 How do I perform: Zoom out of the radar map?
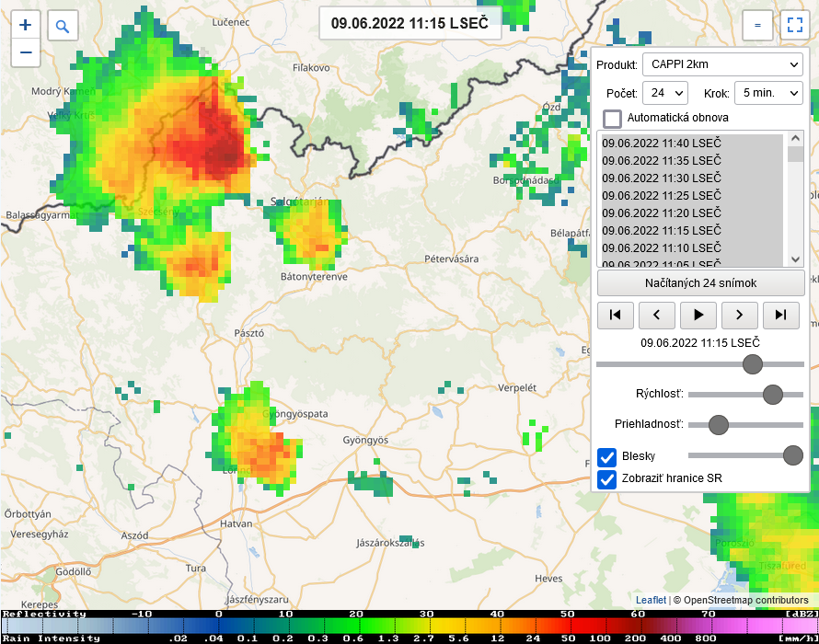click(x=26, y=52)
